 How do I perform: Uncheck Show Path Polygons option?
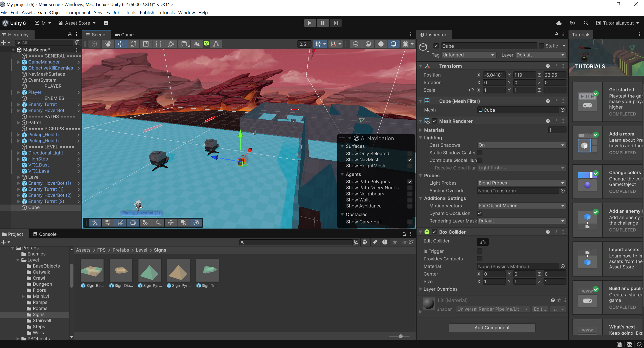click(410, 182)
